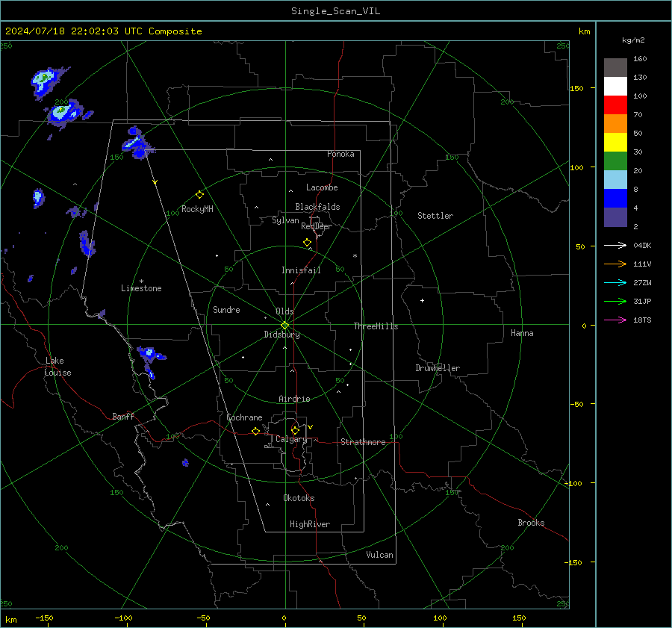The width and height of the screenshot is (672, 628).
Task: Click the Banff label
Action: click(x=123, y=417)
